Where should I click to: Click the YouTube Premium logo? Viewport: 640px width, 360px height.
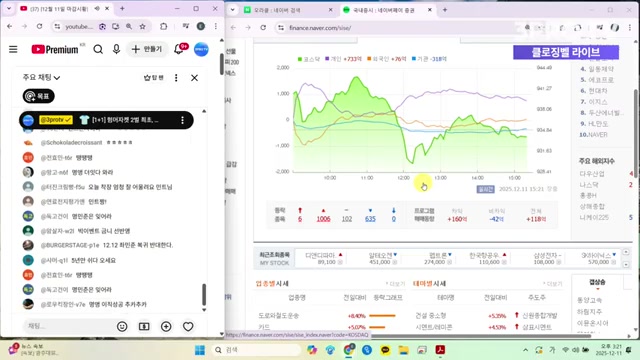(x=55, y=49)
